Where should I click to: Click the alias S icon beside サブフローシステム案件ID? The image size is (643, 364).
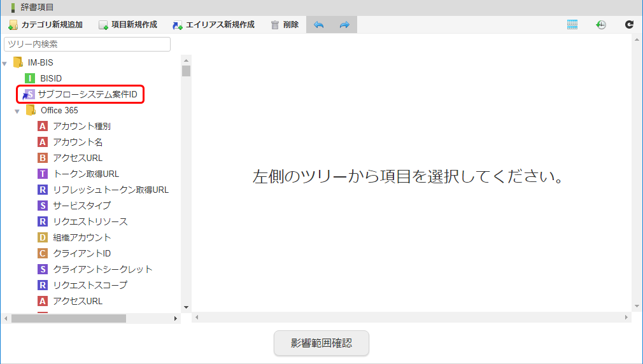click(x=29, y=94)
